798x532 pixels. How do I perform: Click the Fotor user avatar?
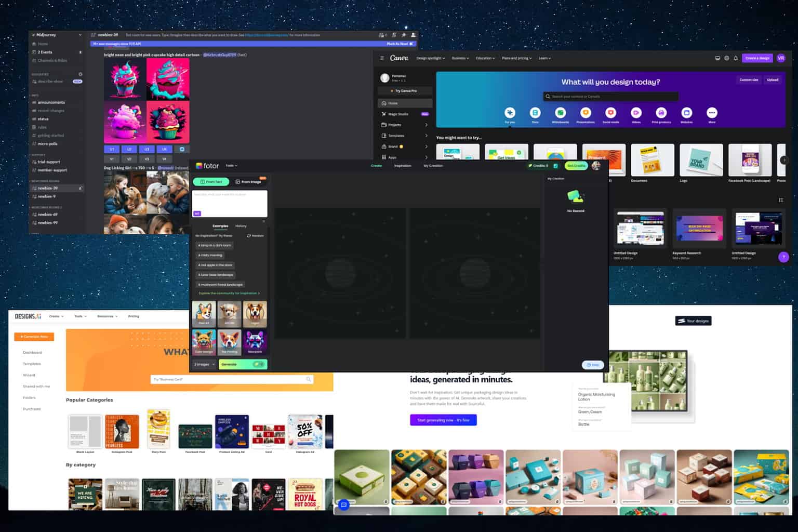(596, 166)
